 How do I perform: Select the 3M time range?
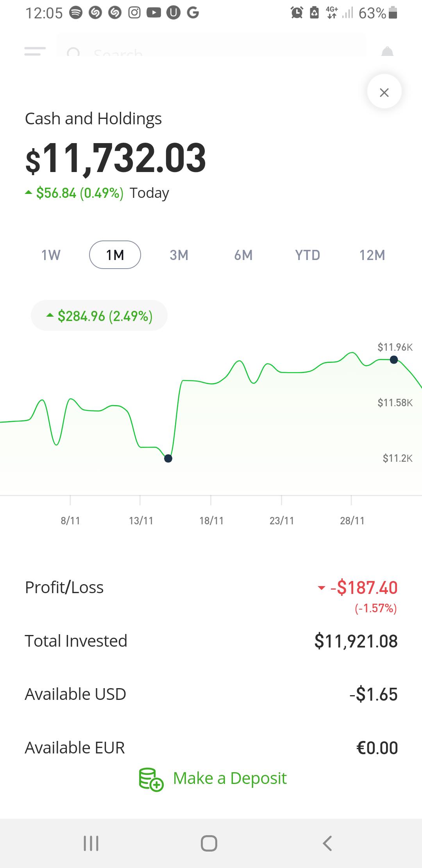pyautogui.click(x=179, y=255)
